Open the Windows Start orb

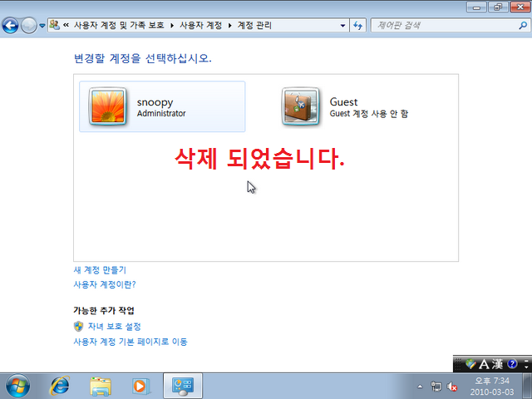pyautogui.click(x=17, y=386)
